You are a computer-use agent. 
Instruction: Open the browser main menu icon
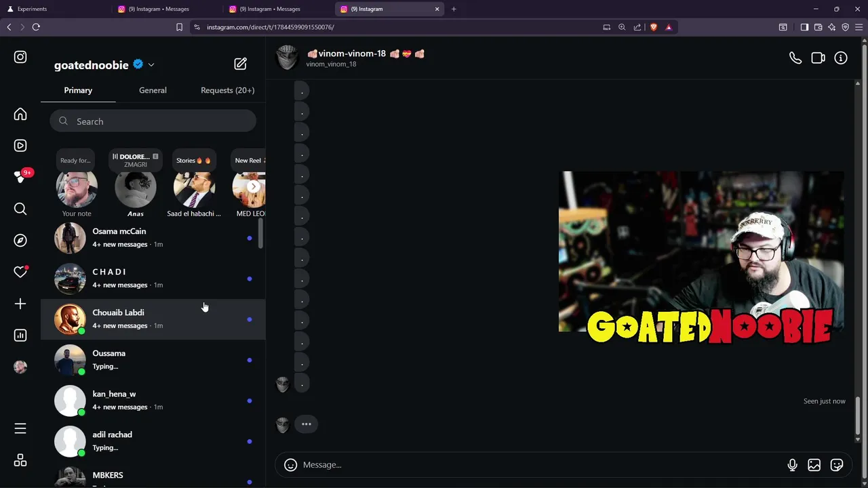859,27
